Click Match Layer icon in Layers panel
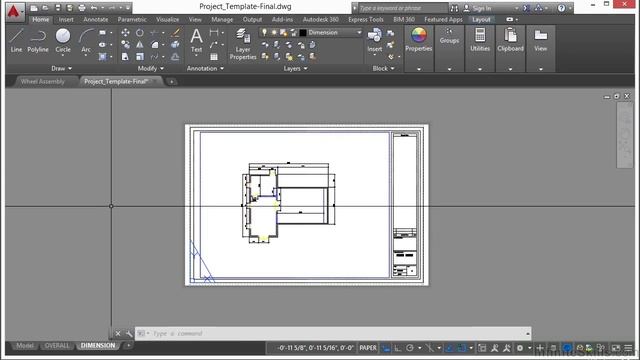 coord(313,57)
